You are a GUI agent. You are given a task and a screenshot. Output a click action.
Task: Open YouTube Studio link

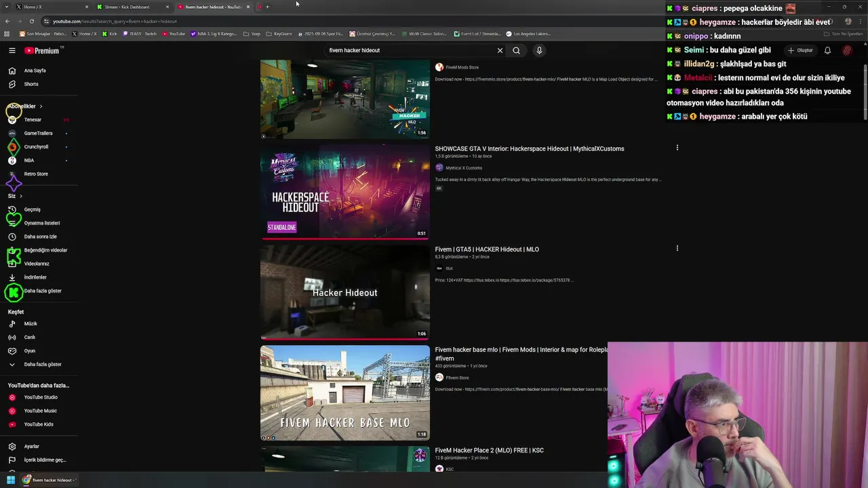point(39,397)
